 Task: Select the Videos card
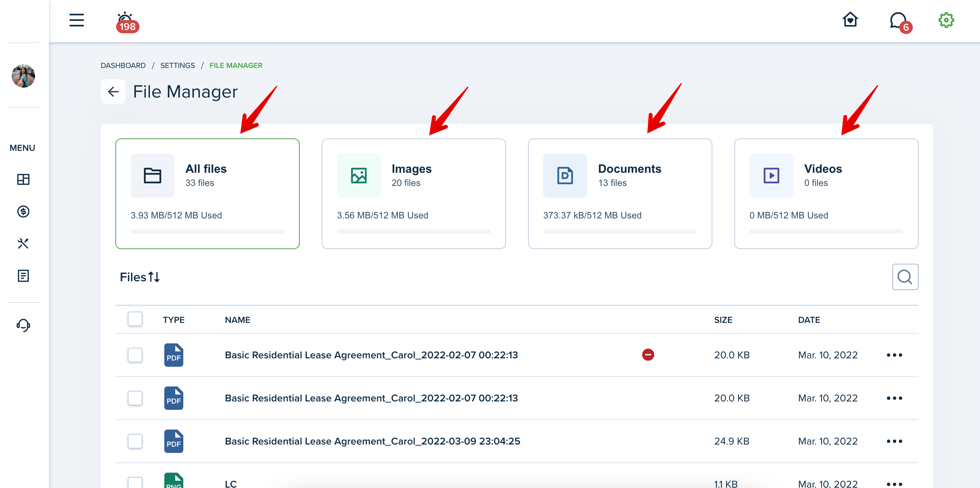tap(826, 194)
